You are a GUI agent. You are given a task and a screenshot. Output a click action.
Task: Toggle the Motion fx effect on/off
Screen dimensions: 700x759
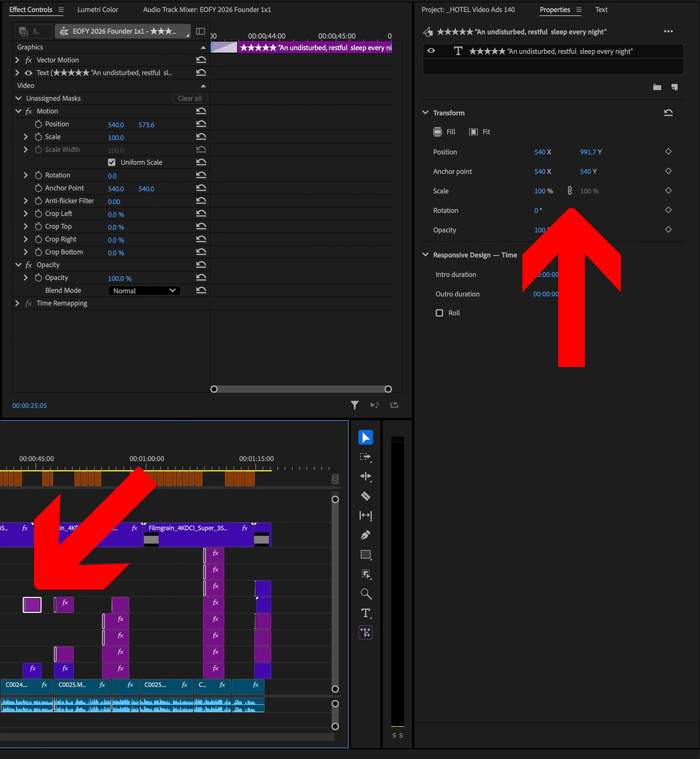click(28, 111)
